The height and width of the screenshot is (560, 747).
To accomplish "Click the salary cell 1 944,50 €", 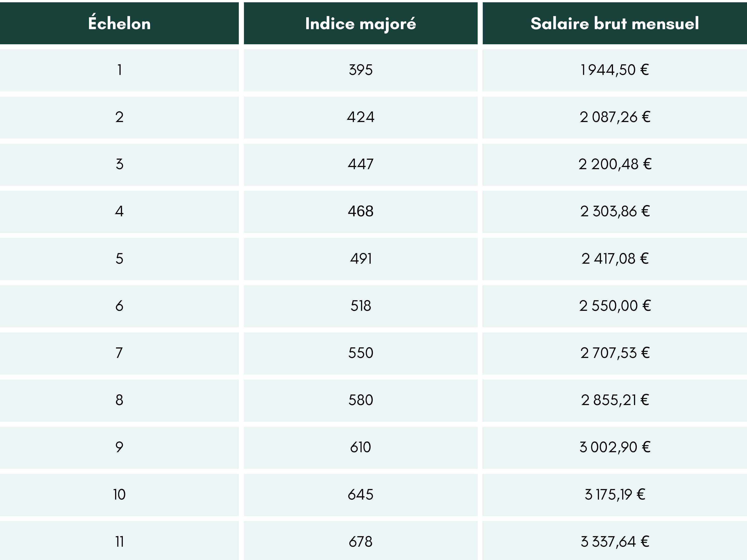I will 614,70.
